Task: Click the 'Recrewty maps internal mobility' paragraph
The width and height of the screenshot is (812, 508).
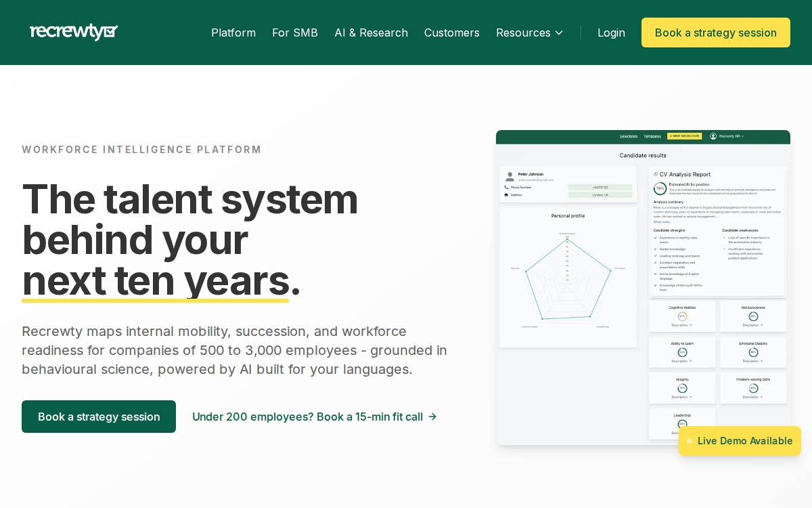Action: [x=234, y=350]
